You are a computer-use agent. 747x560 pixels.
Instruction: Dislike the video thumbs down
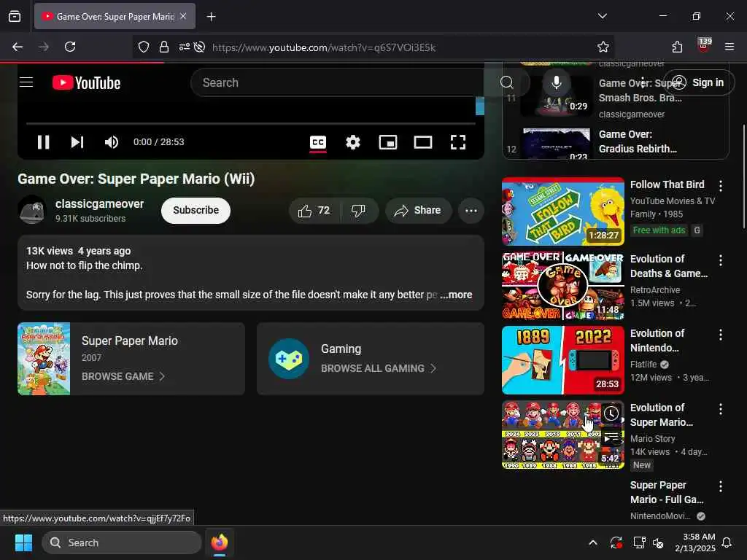click(x=359, y=211)
